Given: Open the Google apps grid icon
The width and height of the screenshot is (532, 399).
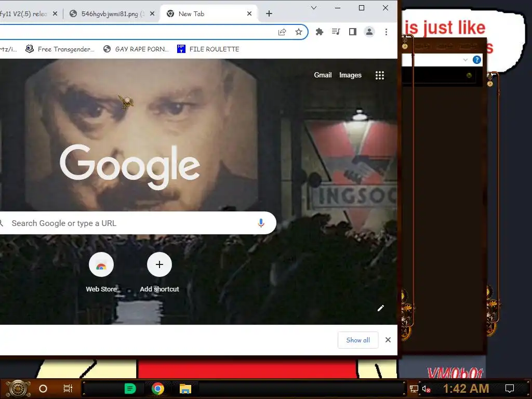Looking at the screenshot, I should 380,75.
